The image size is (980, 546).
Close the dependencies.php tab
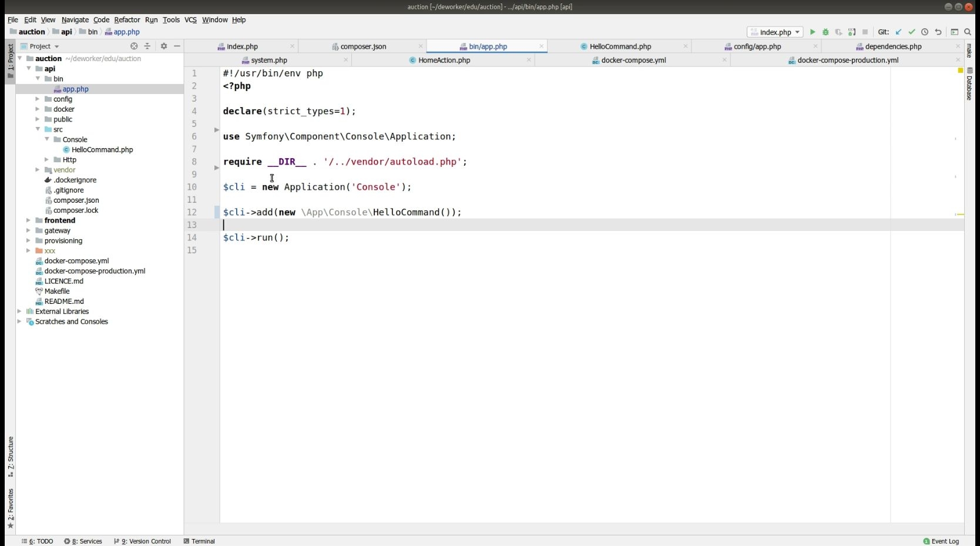pyautogui.click(x=958, y=46)
